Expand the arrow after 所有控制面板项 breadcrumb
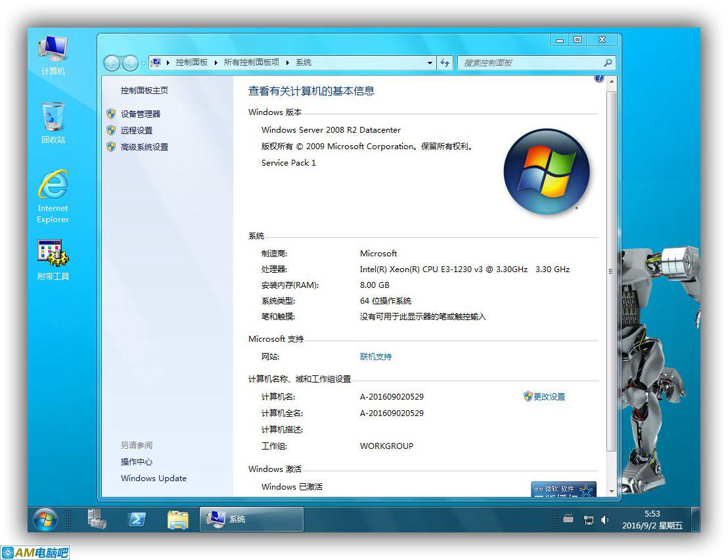728x560 pixels. 288,62
